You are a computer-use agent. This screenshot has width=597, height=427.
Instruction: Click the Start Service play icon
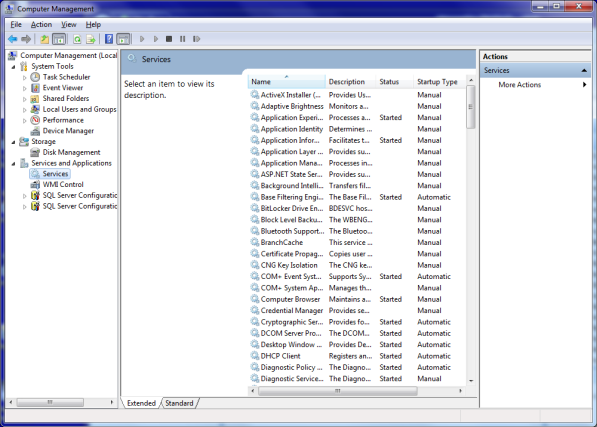pyautogui.click(x=142, y=39)
